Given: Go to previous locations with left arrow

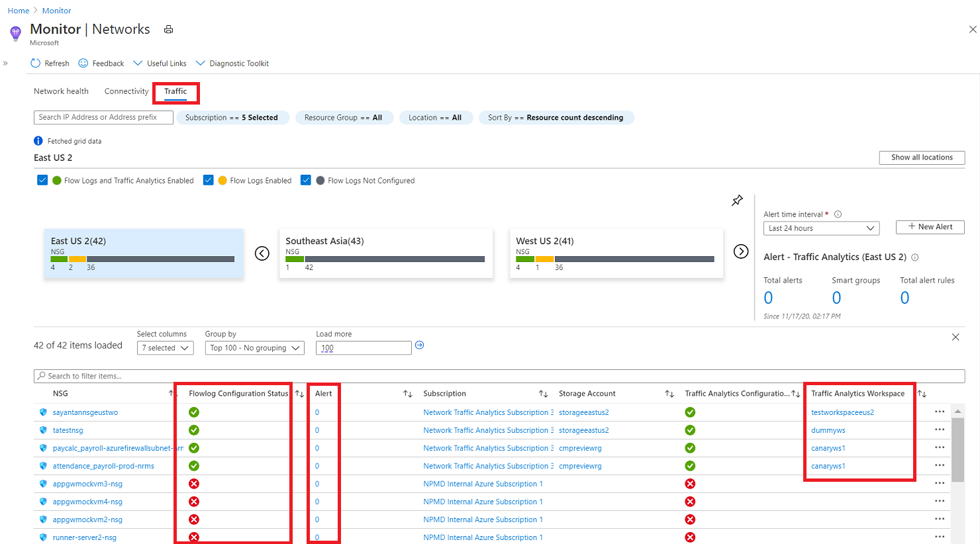Looking at the screenshot, I should [262, 253].
